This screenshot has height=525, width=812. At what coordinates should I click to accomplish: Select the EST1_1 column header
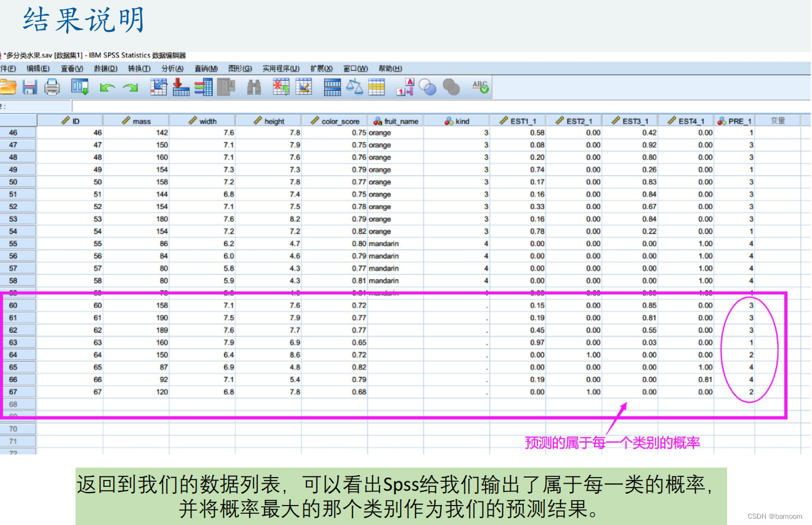[x=518, y=121]
